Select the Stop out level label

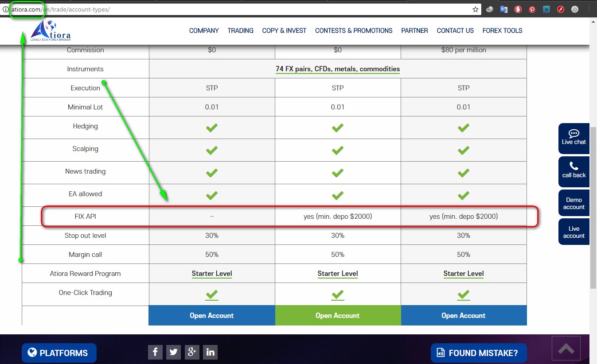pos(86,236)
